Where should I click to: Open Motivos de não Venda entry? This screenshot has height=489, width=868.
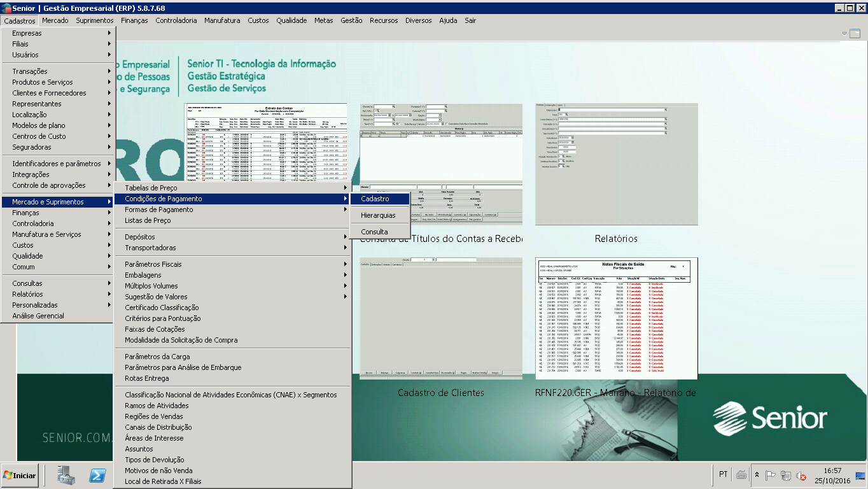click(x=233, y=471)
